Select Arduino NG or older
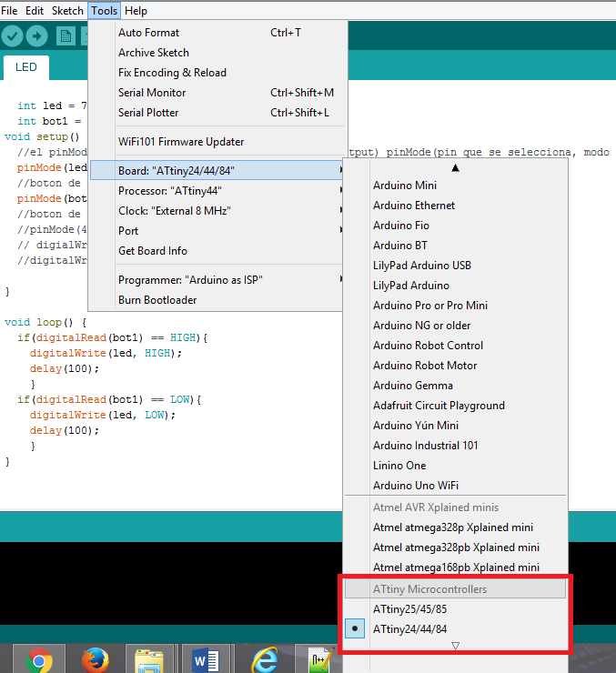 pyautogui.click(x=456, y=326)
